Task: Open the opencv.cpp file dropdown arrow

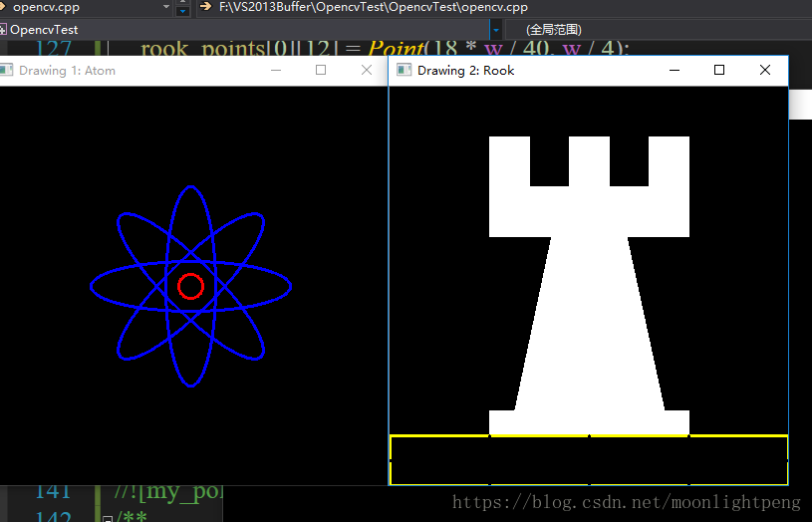Action: pos(166,7)
